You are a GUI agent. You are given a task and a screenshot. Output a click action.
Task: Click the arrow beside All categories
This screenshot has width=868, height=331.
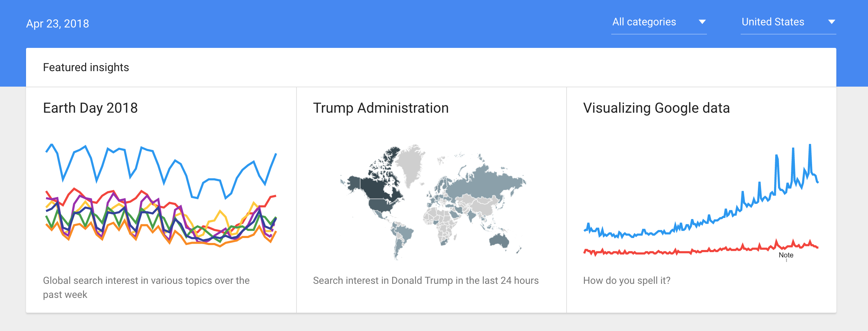coord(702,22)
